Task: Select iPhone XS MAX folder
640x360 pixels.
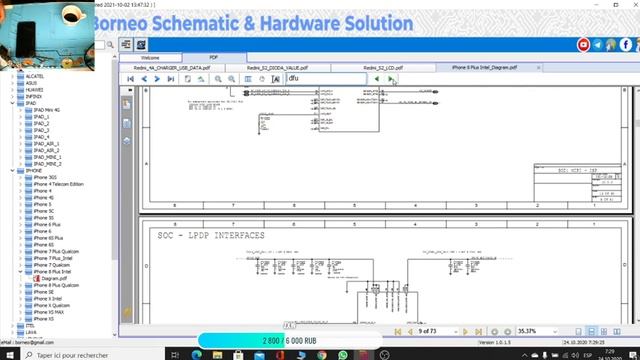Action: tap(48, 312)
